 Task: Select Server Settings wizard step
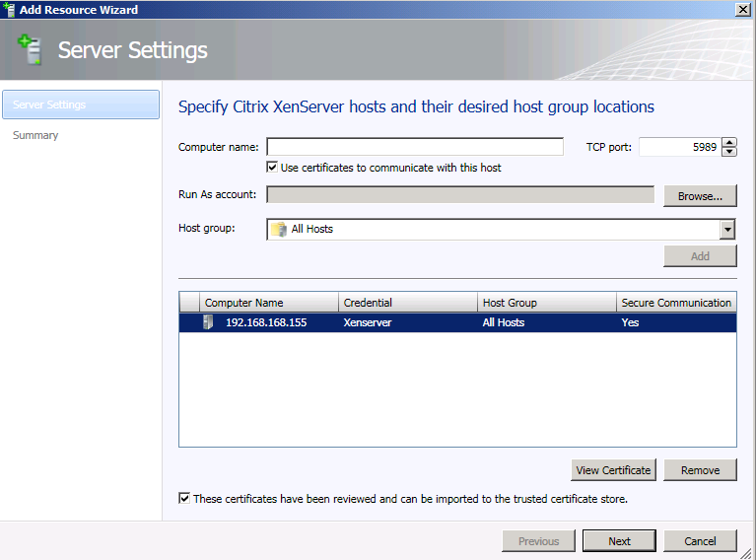(81, 105)
